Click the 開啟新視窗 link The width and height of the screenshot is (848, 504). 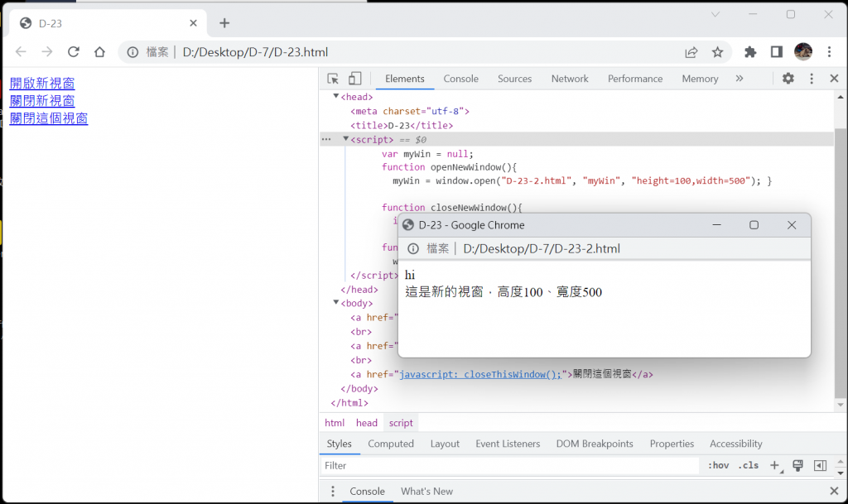(42, 84)
